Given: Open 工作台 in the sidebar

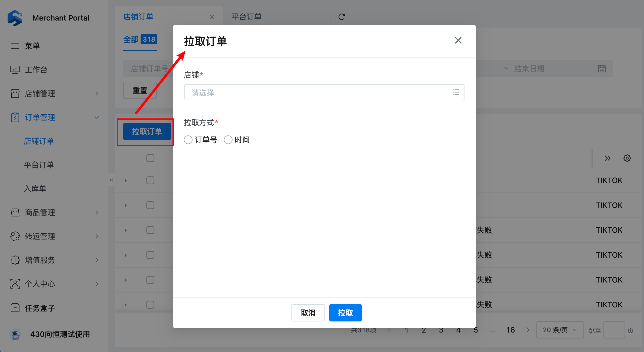Looking at the screenshot, I should coord(36,70).
